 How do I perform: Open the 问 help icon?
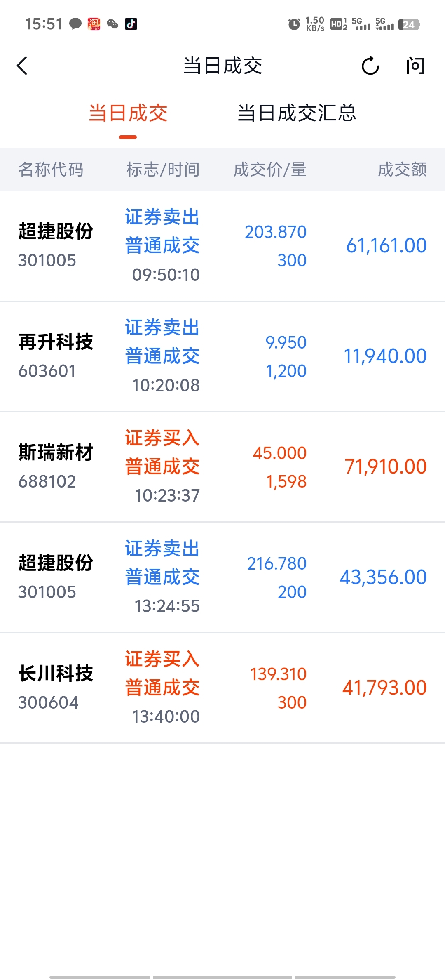tap(415, 66)
